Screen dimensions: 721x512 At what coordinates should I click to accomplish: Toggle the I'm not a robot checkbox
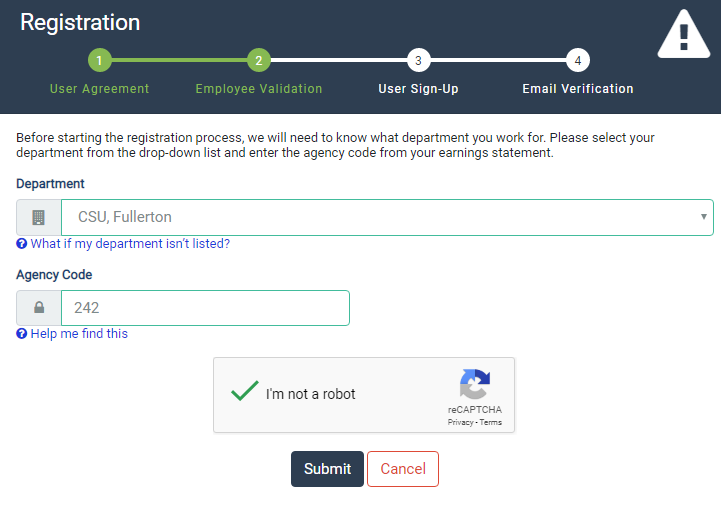click(245, 393)
